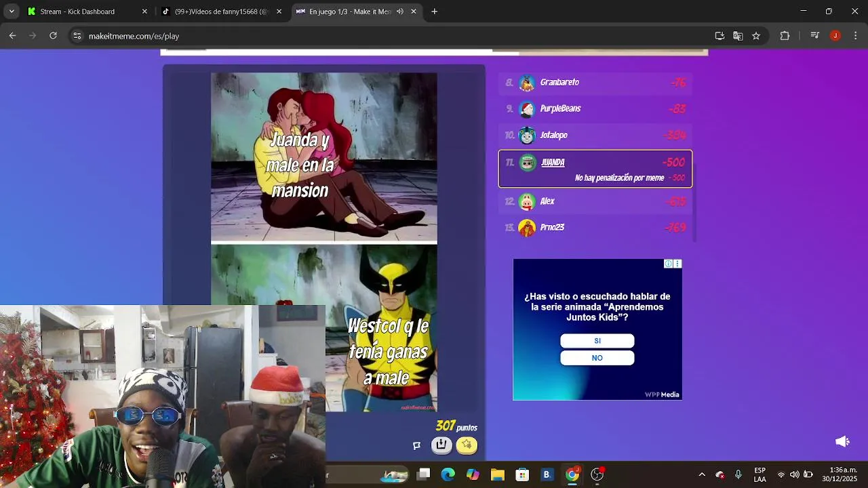Launch Microsoft Edge from taskbar
The image size is (868, 488).
(x=448, y=474)
